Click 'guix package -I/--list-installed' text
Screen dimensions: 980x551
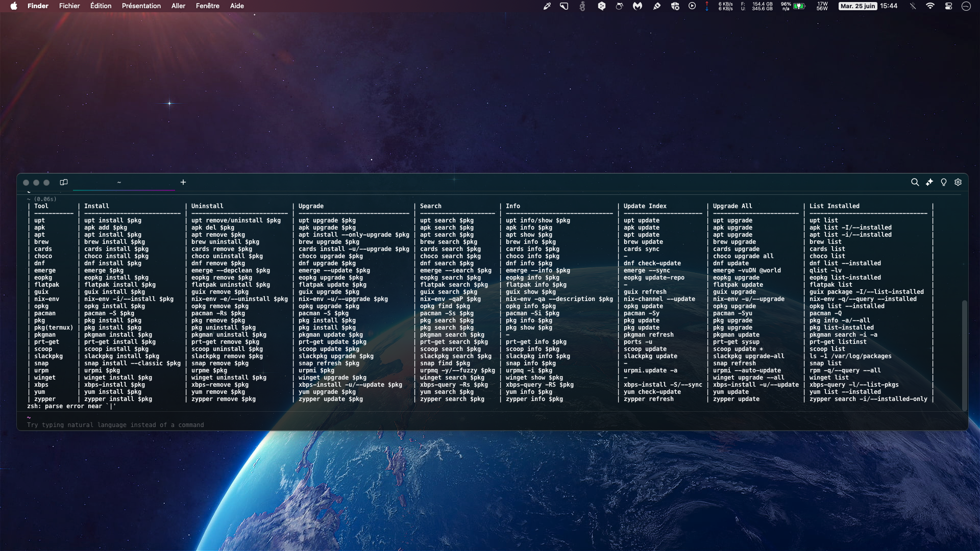[x=867, y=292]
